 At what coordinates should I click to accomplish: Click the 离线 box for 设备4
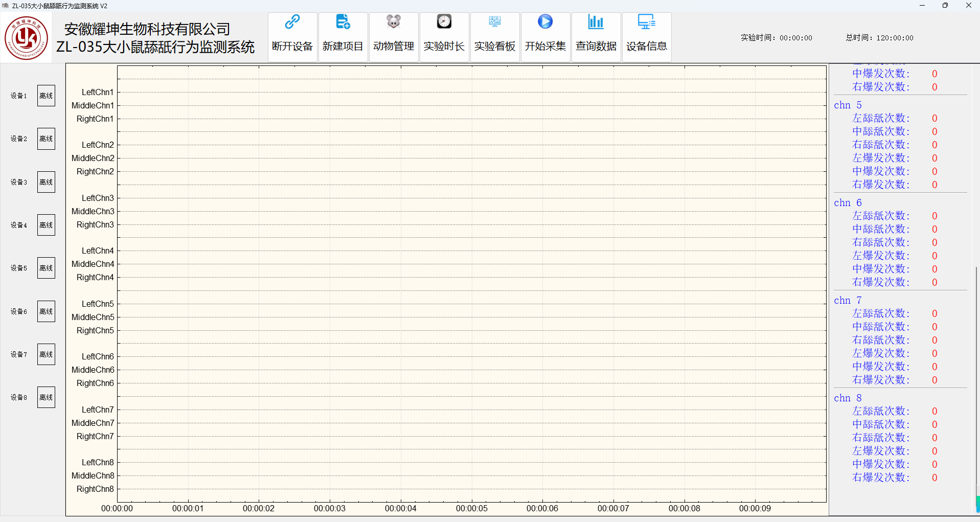pyautogui.click(x=46, y=225)
